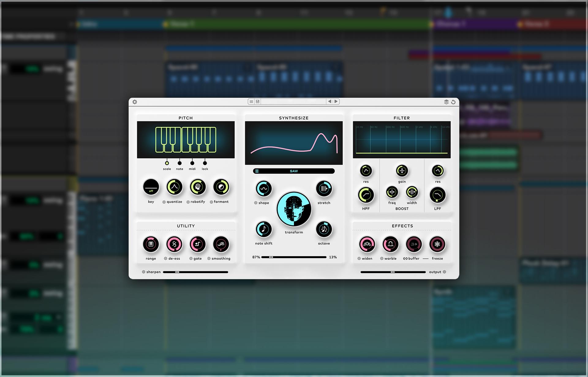
Task: Select the scale pitch mode
Action: pyautogui.click(x=167, y=163)
